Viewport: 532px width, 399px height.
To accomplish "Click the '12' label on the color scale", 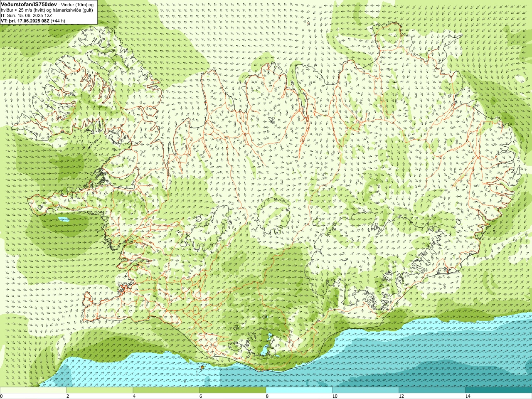I will pos(401,396).
